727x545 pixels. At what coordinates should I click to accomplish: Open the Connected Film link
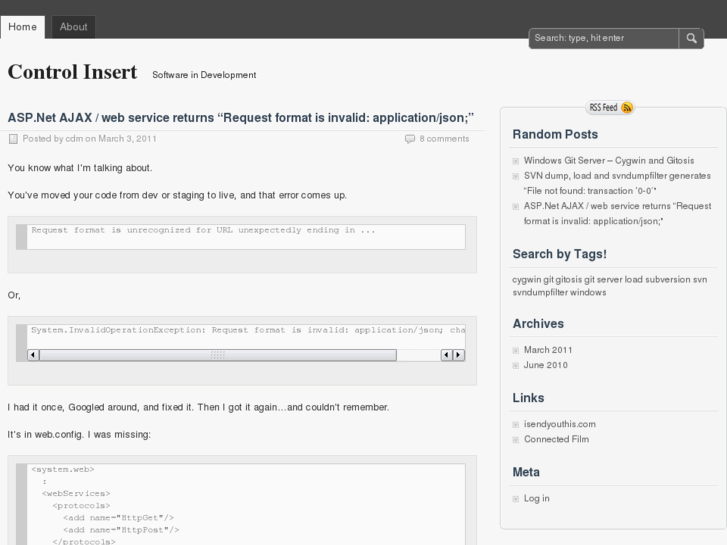[556, 439]
